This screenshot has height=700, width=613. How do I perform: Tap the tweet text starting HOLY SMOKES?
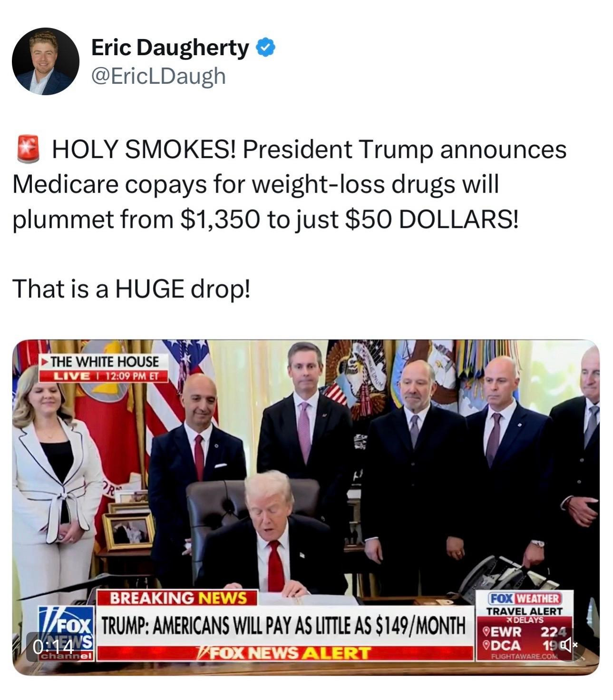[290, 185]
